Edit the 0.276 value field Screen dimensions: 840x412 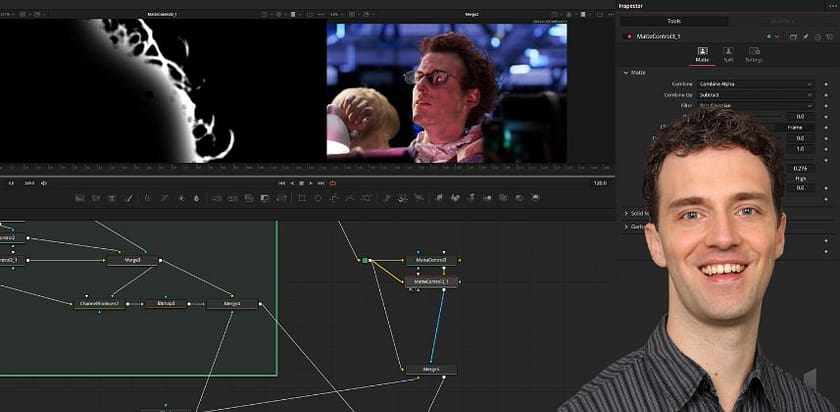tap(800, 168)
